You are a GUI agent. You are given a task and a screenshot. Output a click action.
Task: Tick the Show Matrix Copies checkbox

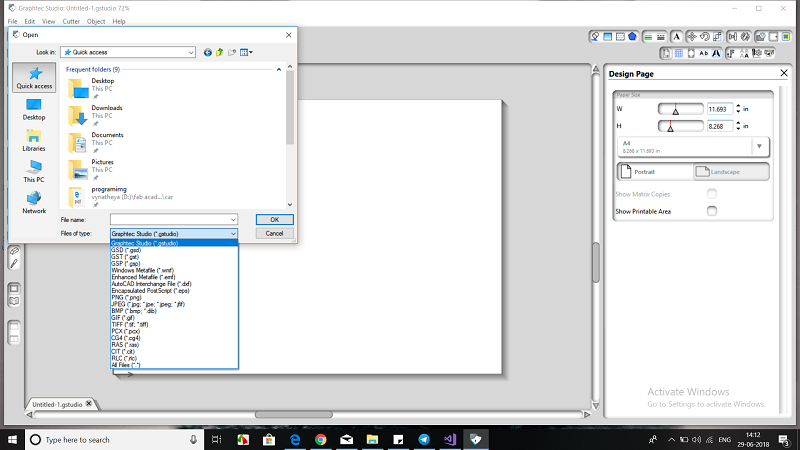(x=712, y=193)
